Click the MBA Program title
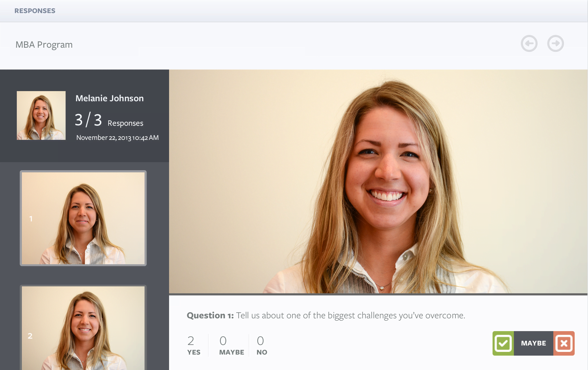Screen dimensions: 588x370 pyautogui.click(x=44, y=44)
